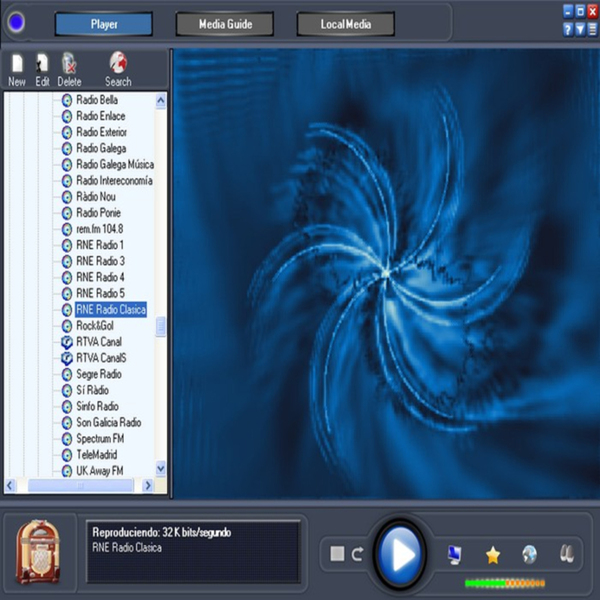The image size is (600, 600).
Task: Select Segre Radio station
Action: pos(99,374)
